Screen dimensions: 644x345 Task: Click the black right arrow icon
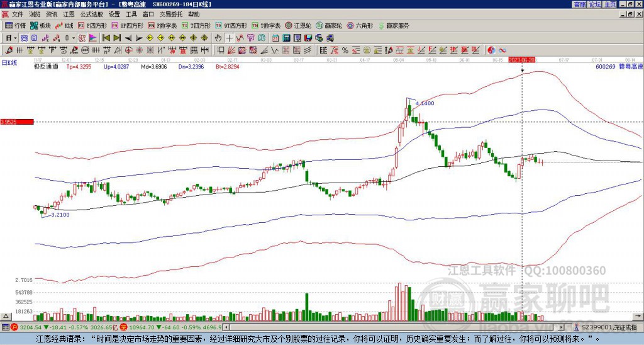[139, 38]
